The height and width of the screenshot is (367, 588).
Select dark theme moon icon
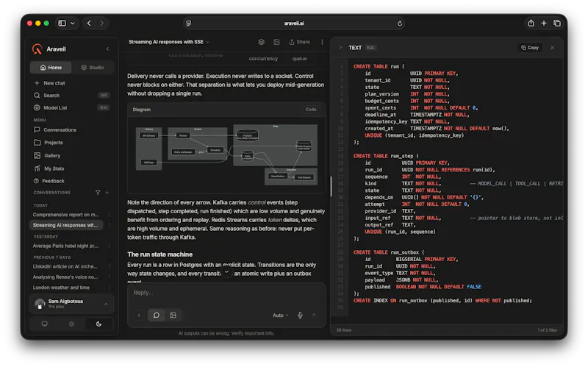coord(98,324)
